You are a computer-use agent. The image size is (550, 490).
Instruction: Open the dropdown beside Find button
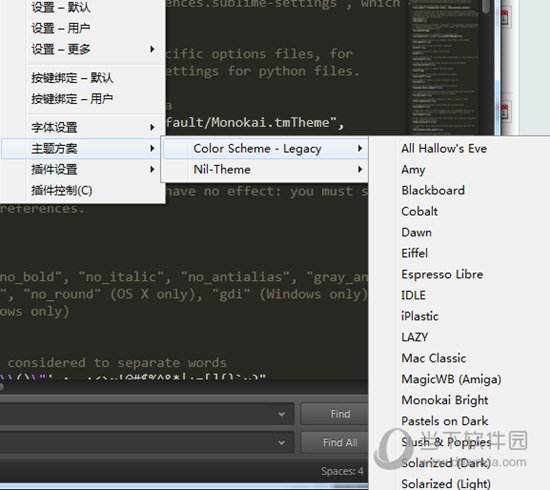point(282,414)
